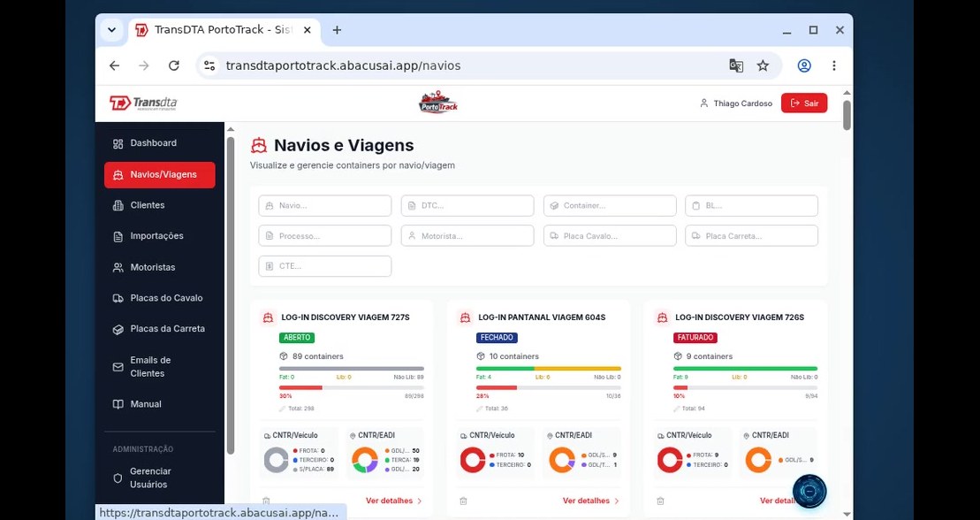Click the ABERTO status badge

click(297, 338)
